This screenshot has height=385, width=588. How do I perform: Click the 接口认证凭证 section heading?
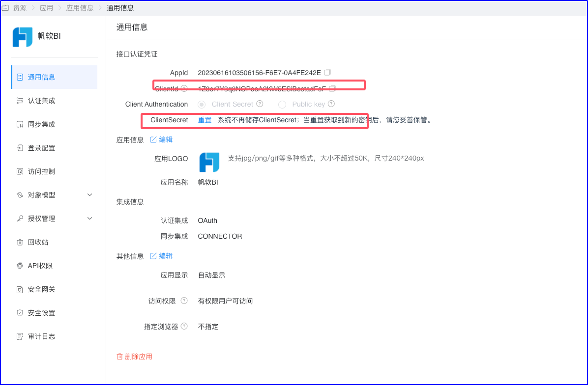tap(137, 55)
